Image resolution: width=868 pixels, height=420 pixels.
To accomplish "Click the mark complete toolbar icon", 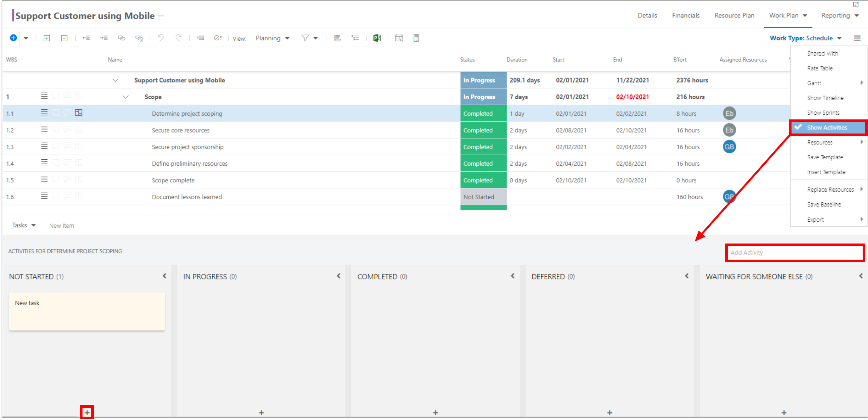I will coord(218,38).
